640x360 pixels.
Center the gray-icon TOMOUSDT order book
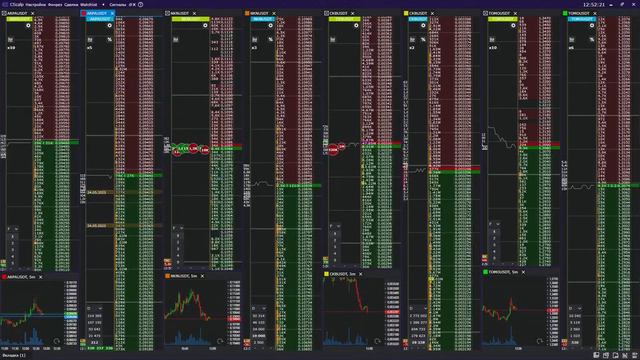tap(513, 25)
